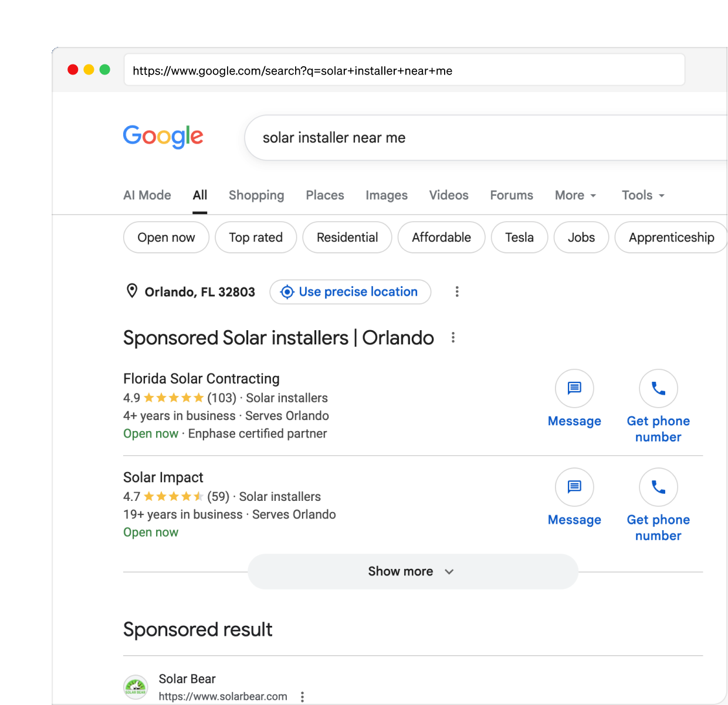
Task: Click Open now status under Solar Impact
Action: (x=151, y=532)
